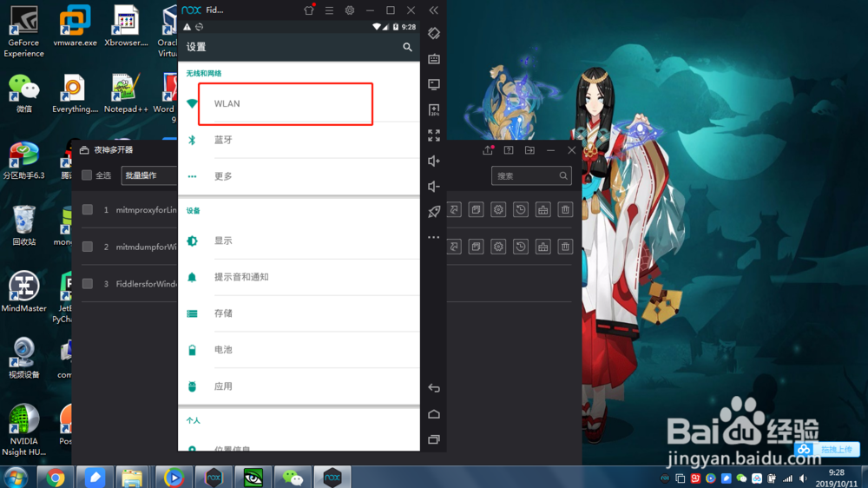
Task: Open the 更多 (More) wireless settings
Action: tap(299, 176)
